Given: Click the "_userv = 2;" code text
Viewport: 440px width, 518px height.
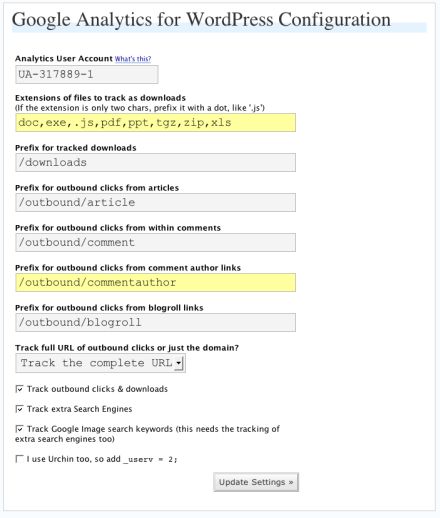Looking at the screenshot, I should pyautogui.click(x=150, y=460).
